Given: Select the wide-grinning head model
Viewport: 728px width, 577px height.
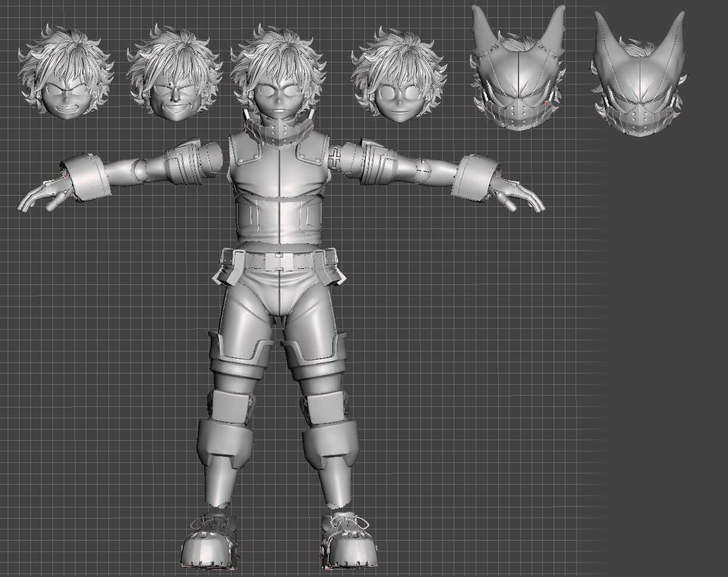Looking at the screenshot, I should 174,73.
